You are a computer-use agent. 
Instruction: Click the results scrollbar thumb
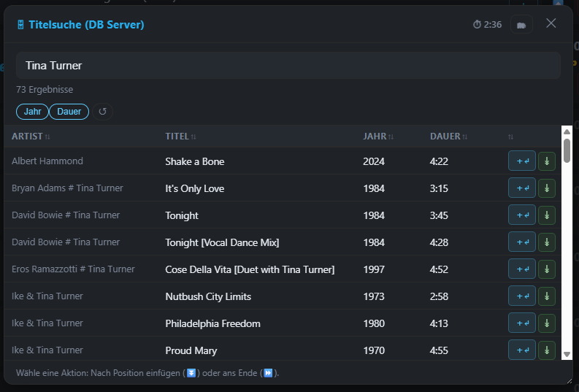[x=567, y=150]
